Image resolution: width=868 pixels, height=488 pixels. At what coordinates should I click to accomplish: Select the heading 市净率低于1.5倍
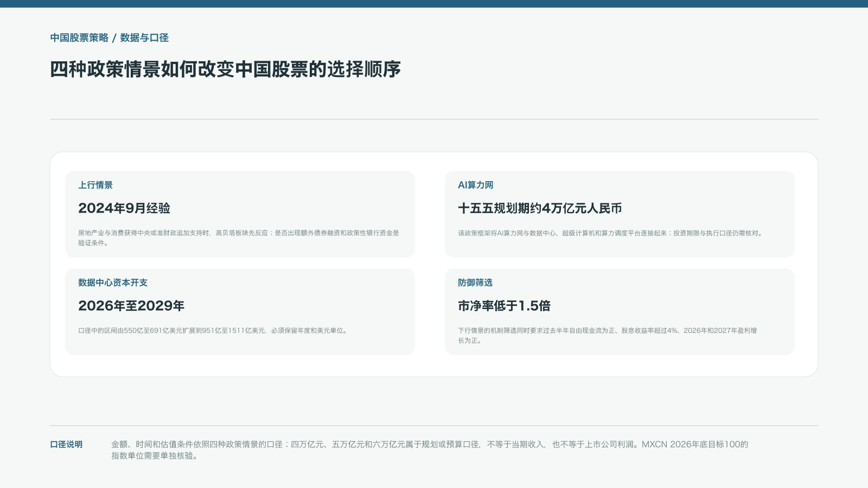pyautogui.click(x=505, y=306)
